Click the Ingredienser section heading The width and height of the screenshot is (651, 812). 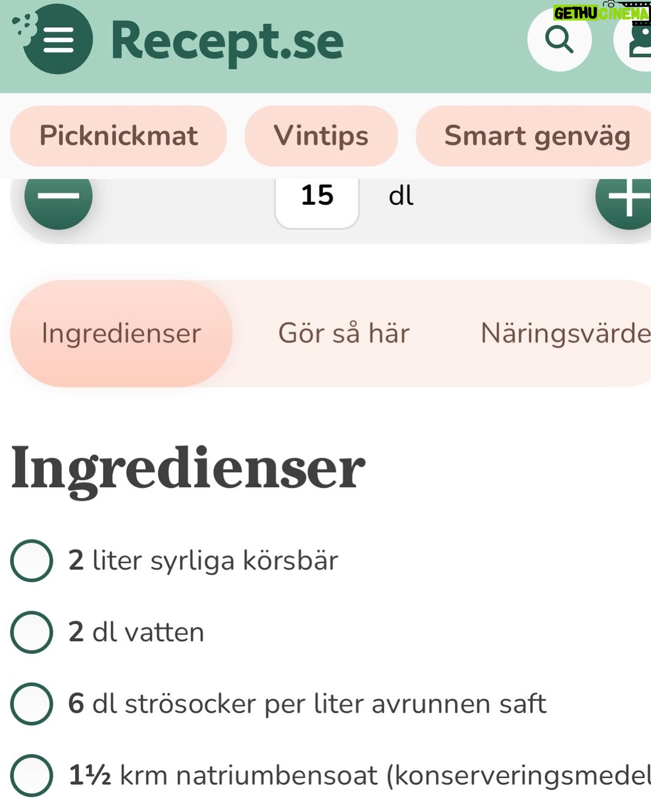pyautogui.click(x=188, y=469)
